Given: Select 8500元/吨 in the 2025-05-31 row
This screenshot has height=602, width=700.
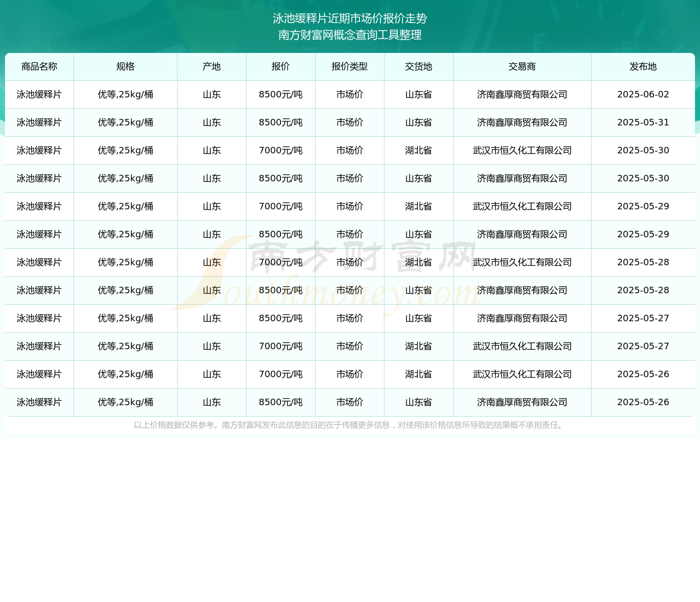Looking at the screenshot, I should pyautogui.click(x=280, y=122).
